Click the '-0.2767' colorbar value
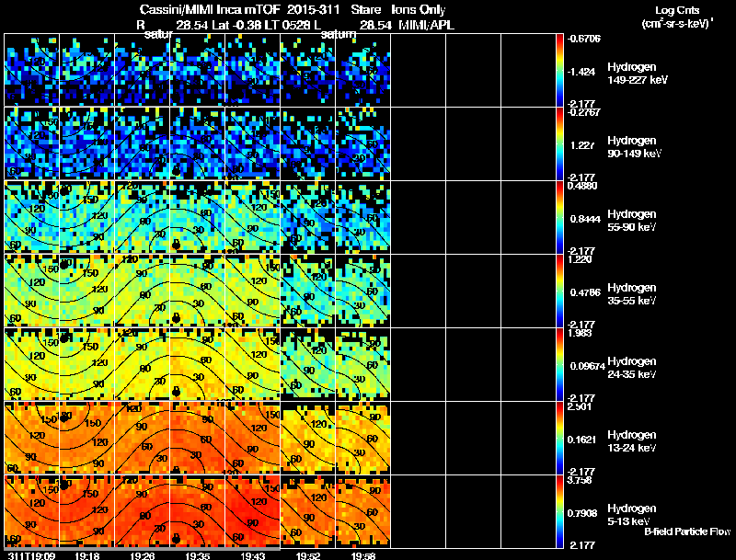This screenshot has height=560, width=736. [x=584, y=112]
